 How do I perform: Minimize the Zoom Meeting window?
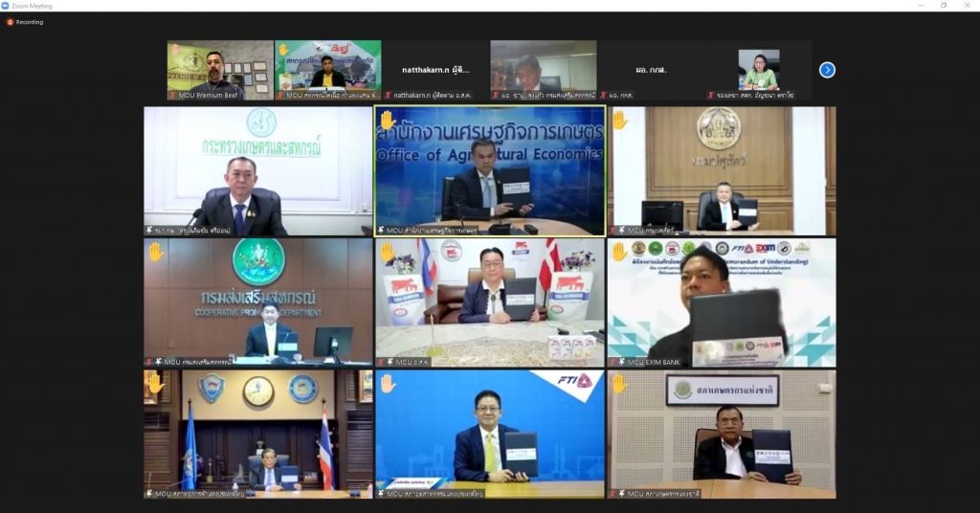click(917, 6)
